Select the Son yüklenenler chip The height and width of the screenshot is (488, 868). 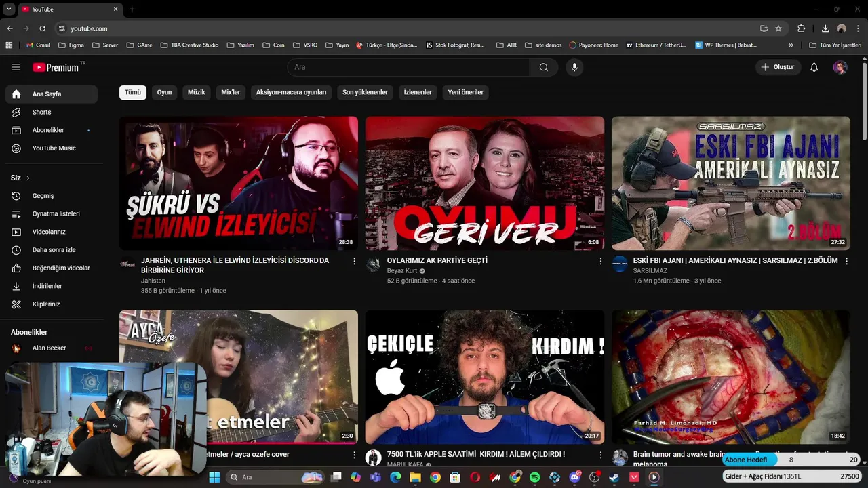[365, 92]
